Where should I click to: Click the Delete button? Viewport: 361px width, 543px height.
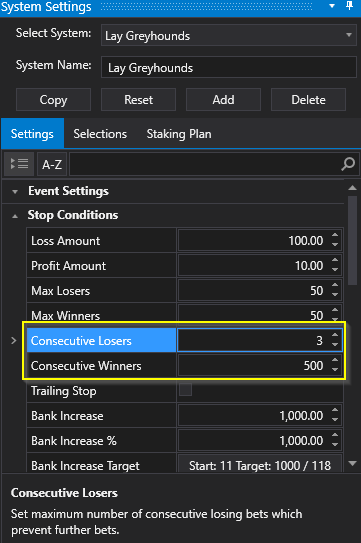coord(308,100)
